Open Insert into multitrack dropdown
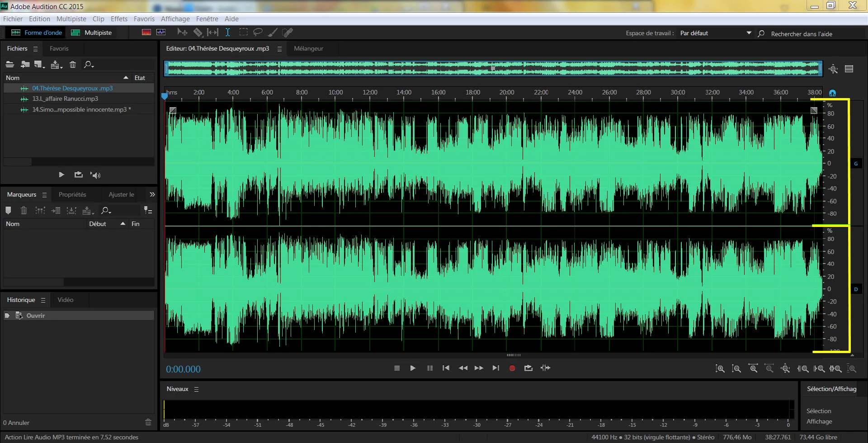Viewport: 868px width, 443px height. 57,65
